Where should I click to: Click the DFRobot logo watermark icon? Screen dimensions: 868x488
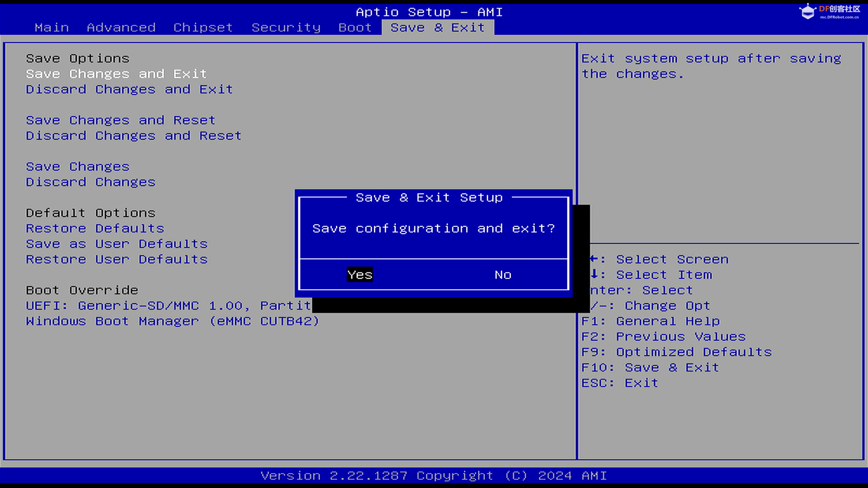pos(807,11)
